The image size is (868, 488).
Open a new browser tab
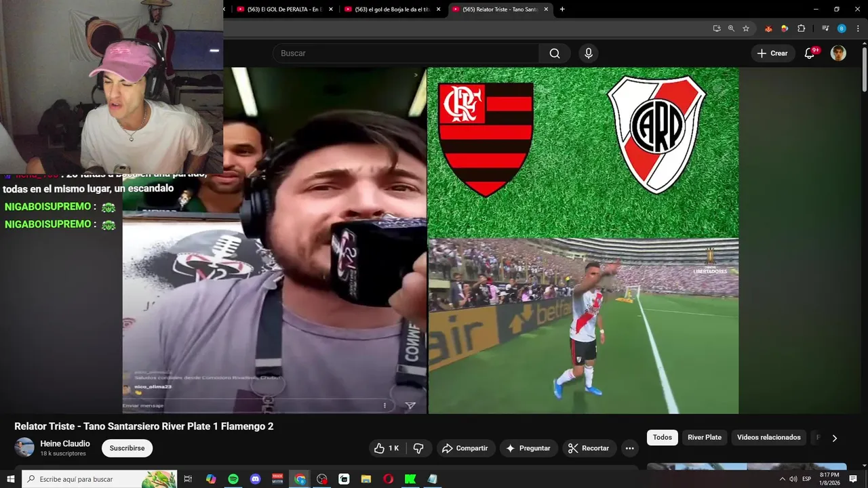[x=562, y=9]
